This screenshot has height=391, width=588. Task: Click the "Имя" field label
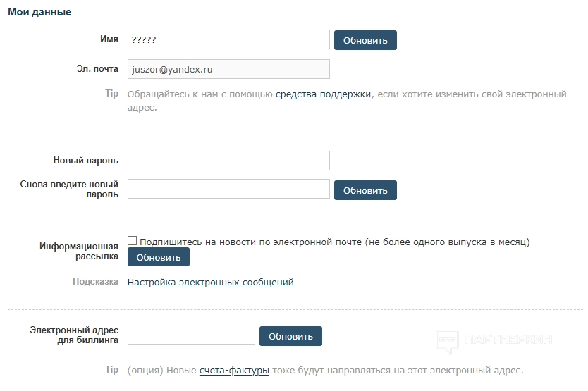click(x=109, y=40)
